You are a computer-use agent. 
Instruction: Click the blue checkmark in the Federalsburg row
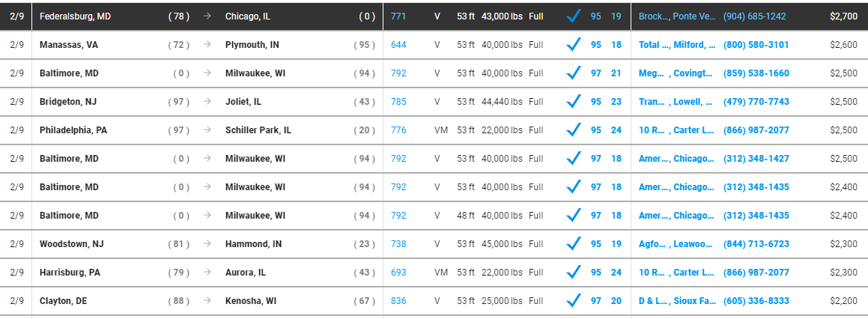coord(574,16)
